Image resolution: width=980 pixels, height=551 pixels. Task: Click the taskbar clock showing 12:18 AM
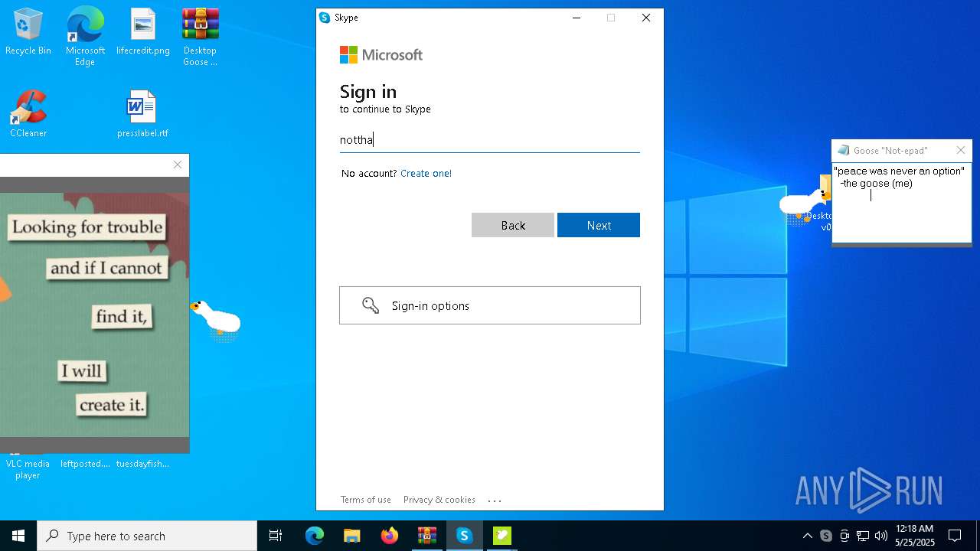pos(915,536)
